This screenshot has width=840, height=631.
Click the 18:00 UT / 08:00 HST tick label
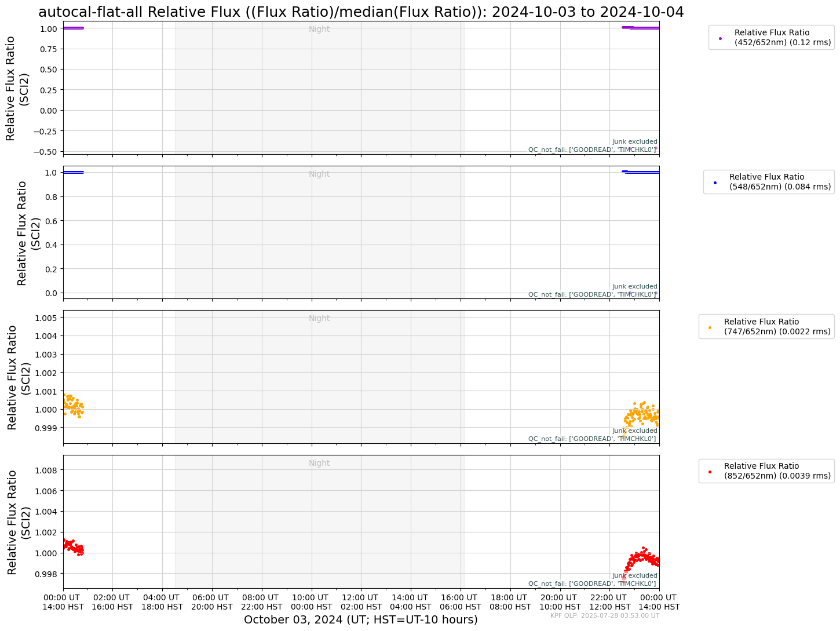coord(510,602)
